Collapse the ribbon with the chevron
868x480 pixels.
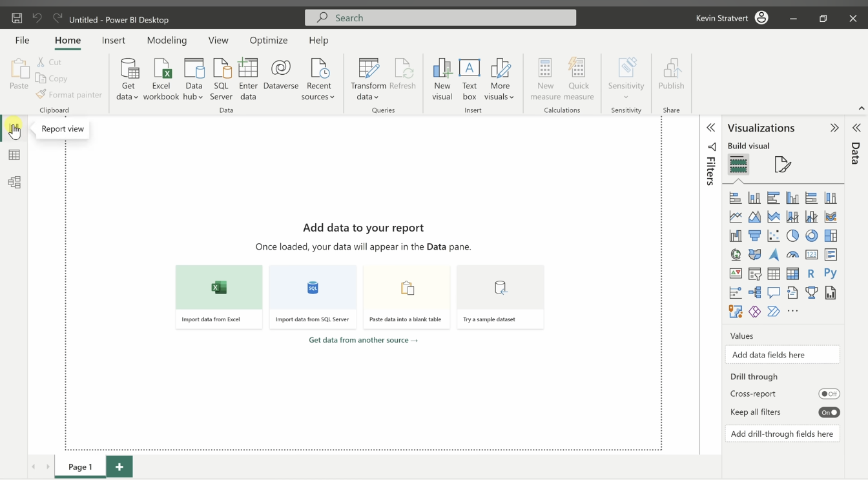pyautogui.click(x=861, y=108)
